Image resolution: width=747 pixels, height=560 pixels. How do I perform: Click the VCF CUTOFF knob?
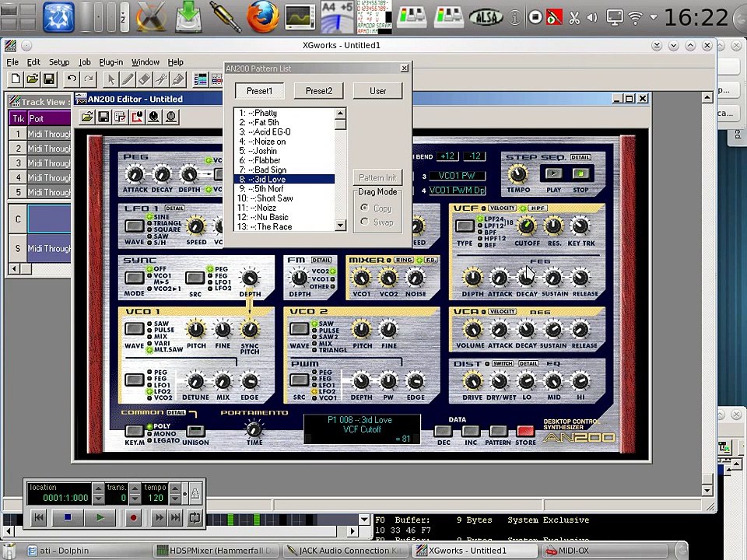point(527,226)
